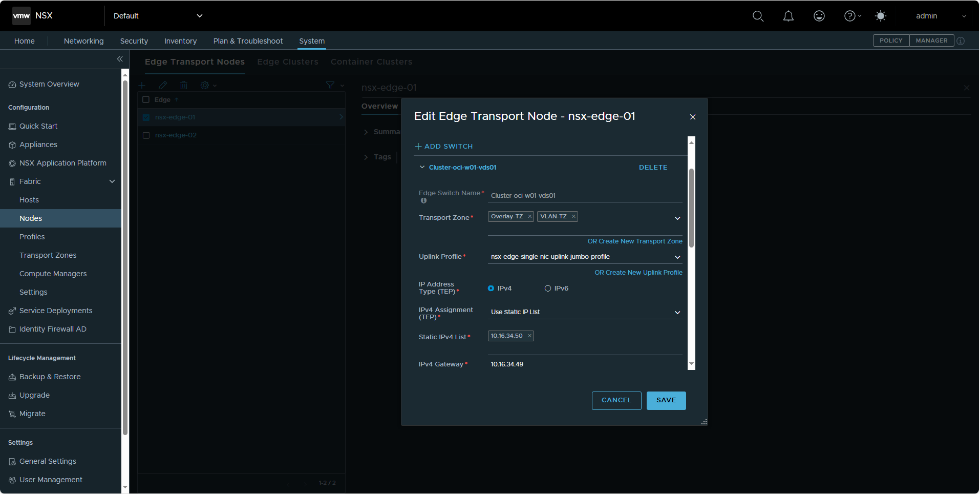Click the edit pencil icon in toolbar
980x494 pixels.
pyautogui.click(x=163, y=85)
